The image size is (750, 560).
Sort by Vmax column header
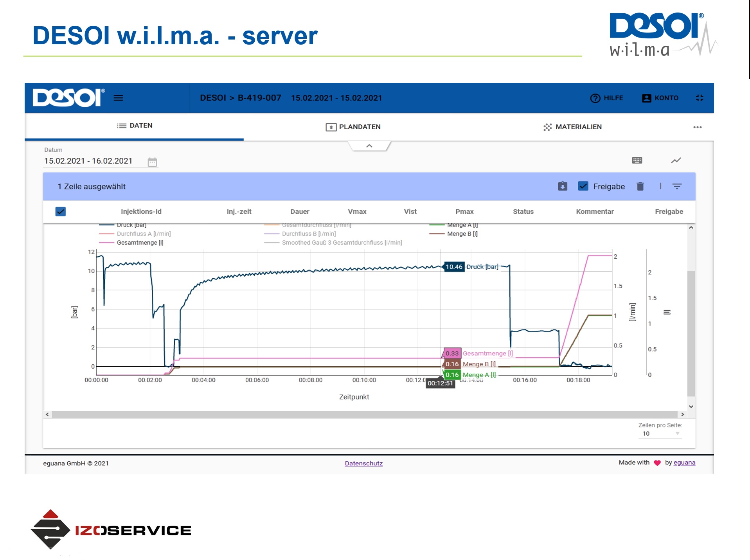coord(357,212)
